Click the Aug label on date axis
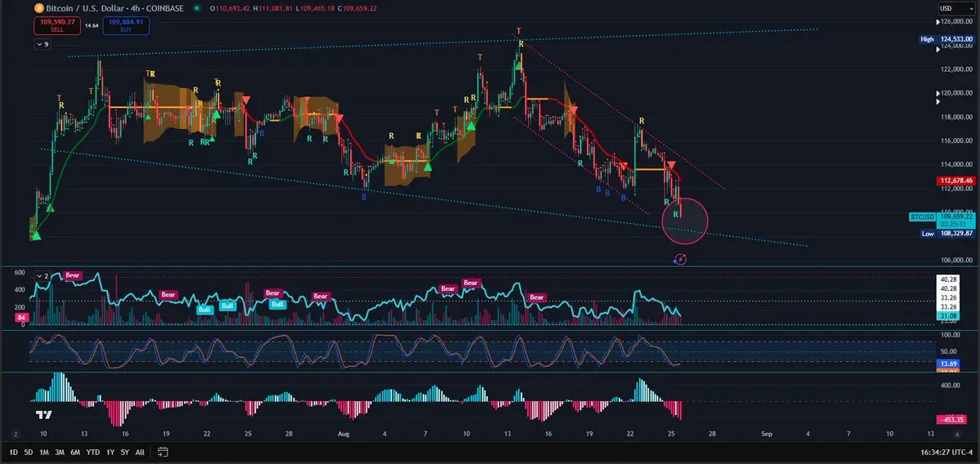This screenshot has width=980, height=464. [343, 434]
